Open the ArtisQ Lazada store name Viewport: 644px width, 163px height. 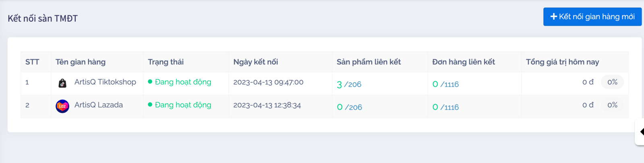click(x=99, y=105)
